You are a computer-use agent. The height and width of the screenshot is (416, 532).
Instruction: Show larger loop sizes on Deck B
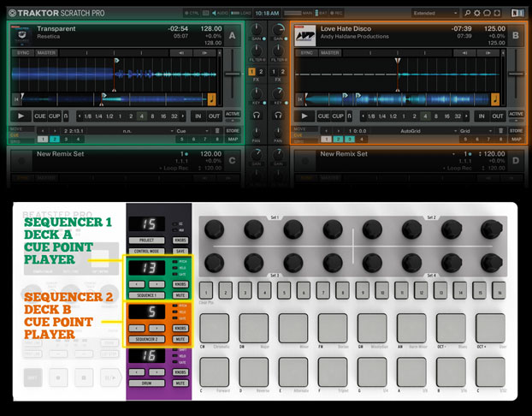point(466,116)
